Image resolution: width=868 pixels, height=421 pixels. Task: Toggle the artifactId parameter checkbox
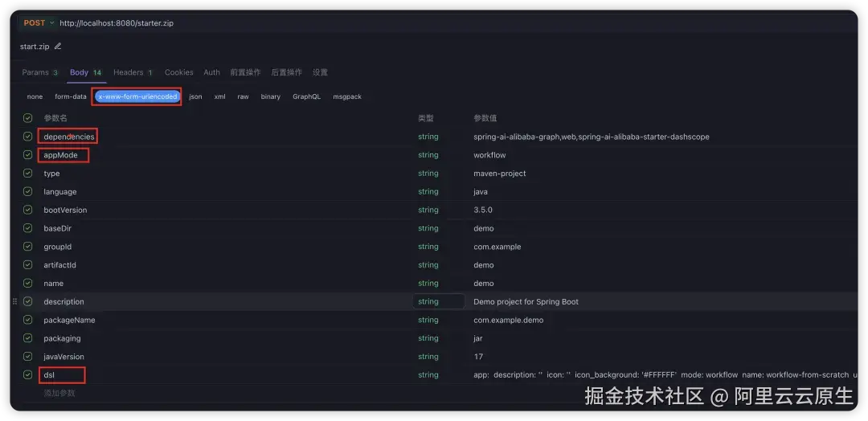coord(27,264)
